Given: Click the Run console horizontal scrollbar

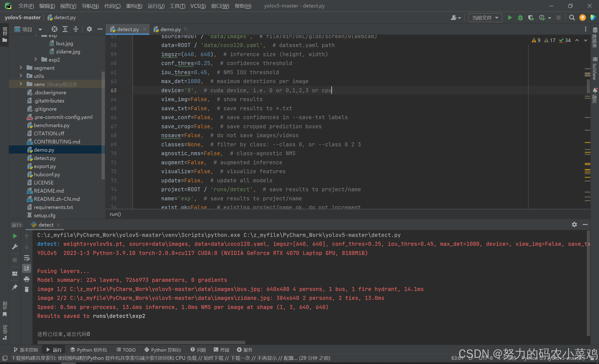Looking at the screenshot, I should (x=141, y=342).
